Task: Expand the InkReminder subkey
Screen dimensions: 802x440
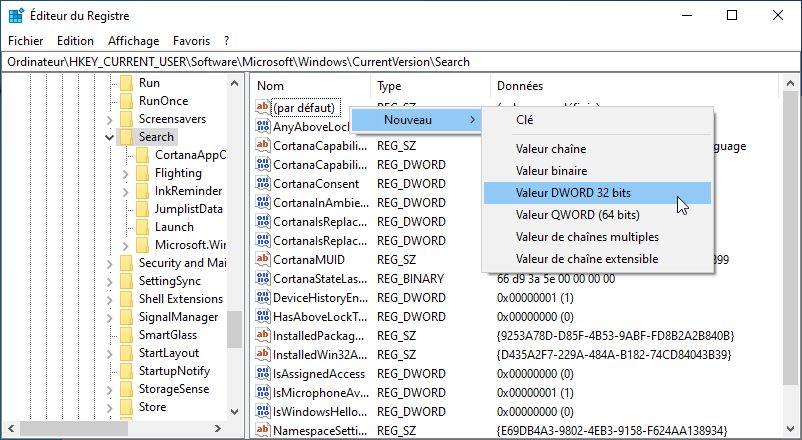Action: pyautogui.click(x=126, y=191)
